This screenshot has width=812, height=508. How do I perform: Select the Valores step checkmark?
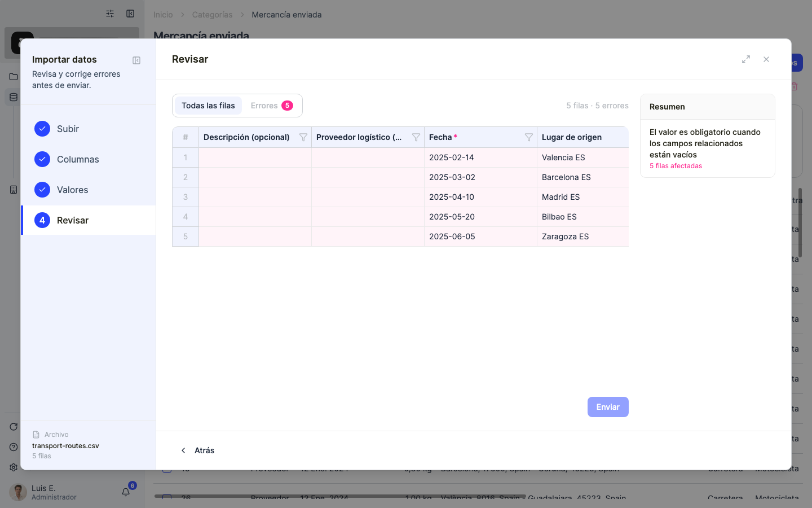[x=42, y=190]
